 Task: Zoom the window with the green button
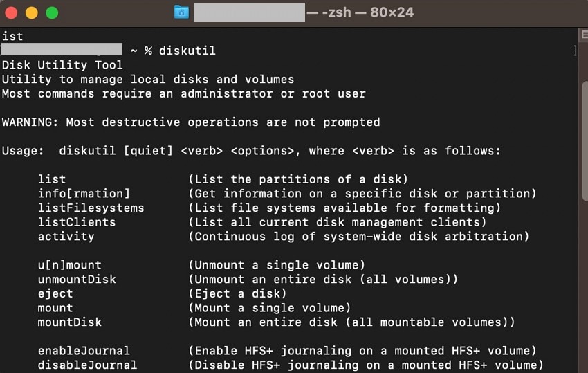[52, 12]
